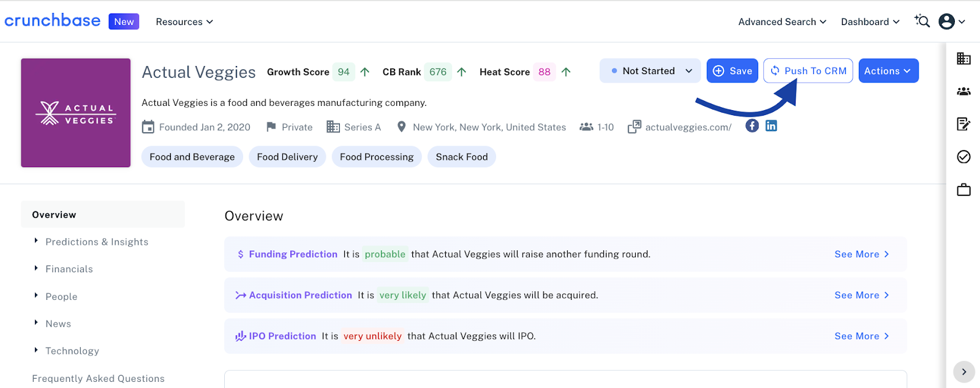Image resolution: width=980 pixels, height=388 pixels.
Task: Select the Growth Score value 94
Action: pyautogui.click(x=344, y=72)
